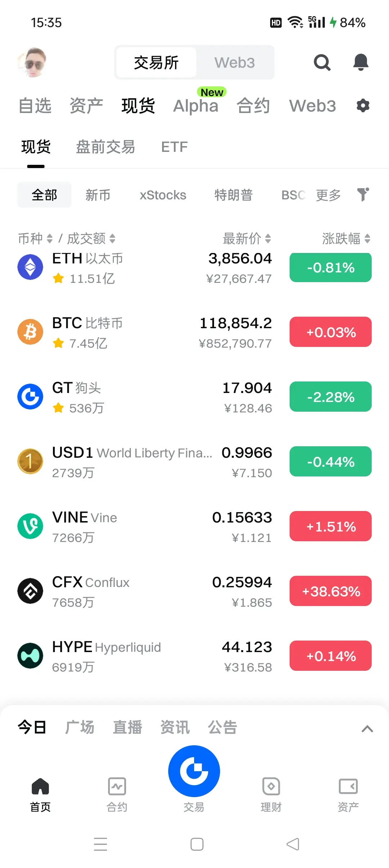Open market settings gear icon
The height and width of the screenshot is (868, 389).
pyautogui.click(x=363, y=106)
